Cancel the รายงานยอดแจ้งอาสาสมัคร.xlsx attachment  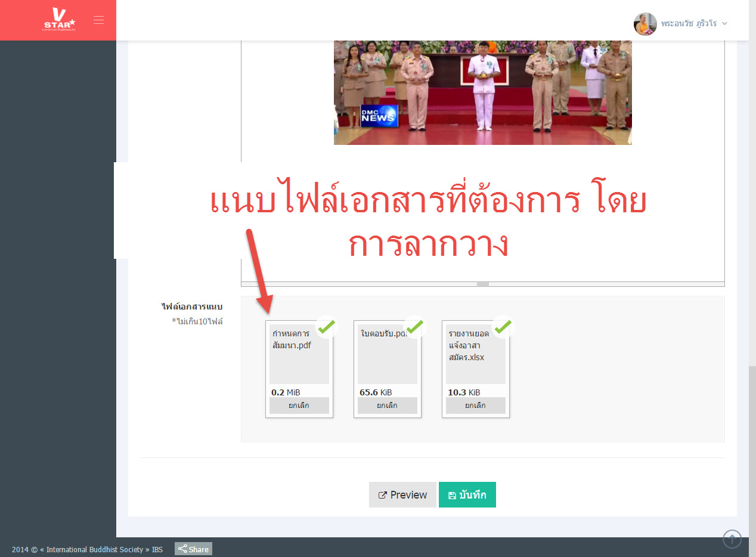pos(475,406)
